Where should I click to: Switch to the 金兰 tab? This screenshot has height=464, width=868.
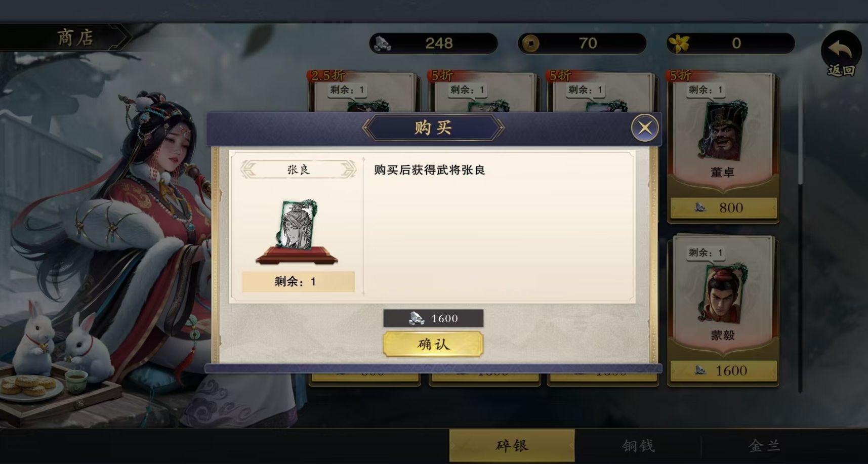(764, 446)
